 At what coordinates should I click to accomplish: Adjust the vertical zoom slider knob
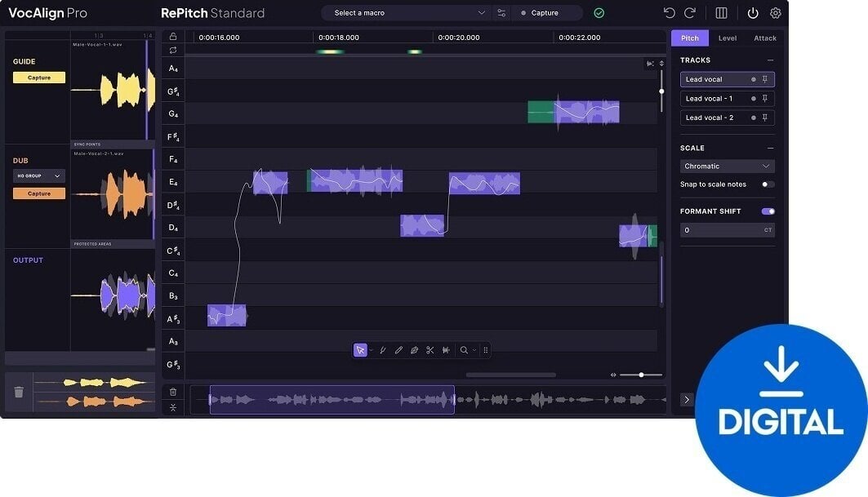[661, 91]
